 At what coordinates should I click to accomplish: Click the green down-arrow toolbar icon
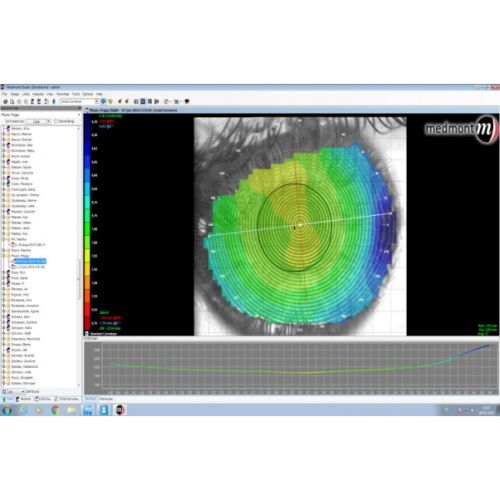(110, 101)
